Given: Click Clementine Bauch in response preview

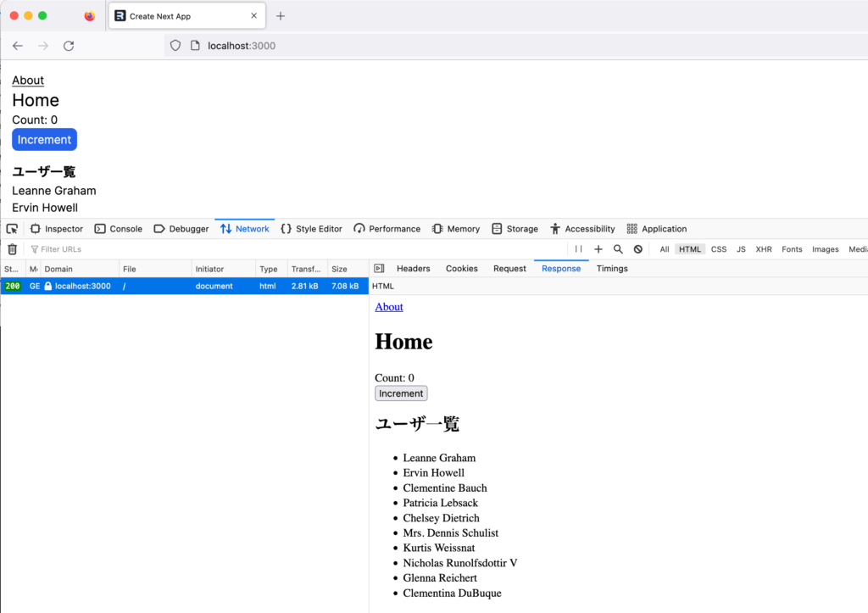Looking at the screenshot, I should click(x=444, y=488).
